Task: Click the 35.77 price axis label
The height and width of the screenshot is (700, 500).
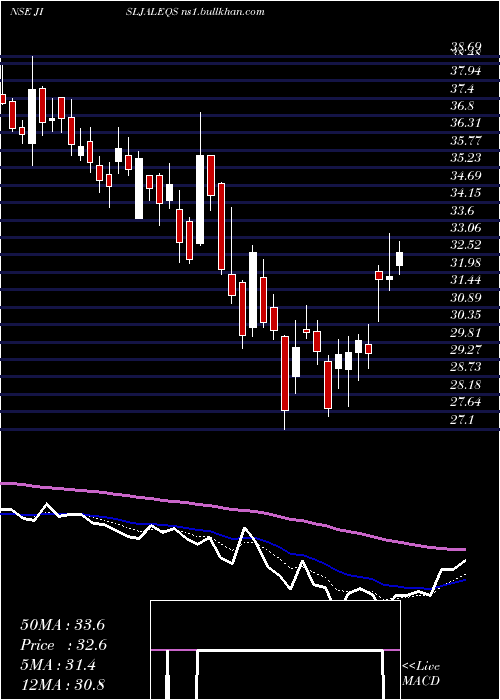Action: (x=465, y=141)
